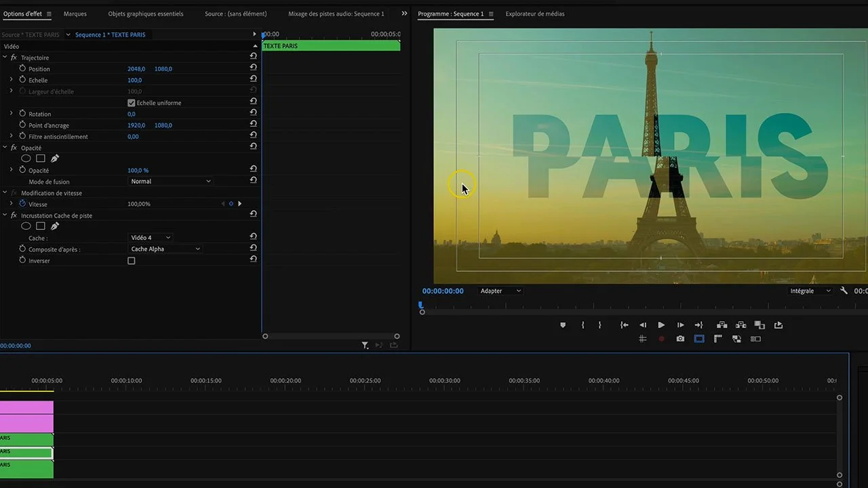
Task: Select rectangle mask tool under first Opacité
Action: coord(41,159)
